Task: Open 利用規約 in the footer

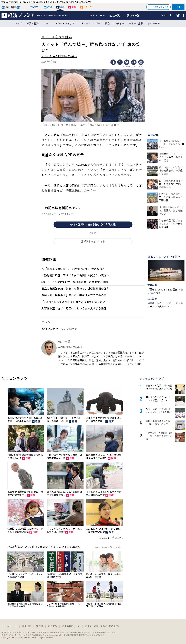Action: [x=26, y=626]
